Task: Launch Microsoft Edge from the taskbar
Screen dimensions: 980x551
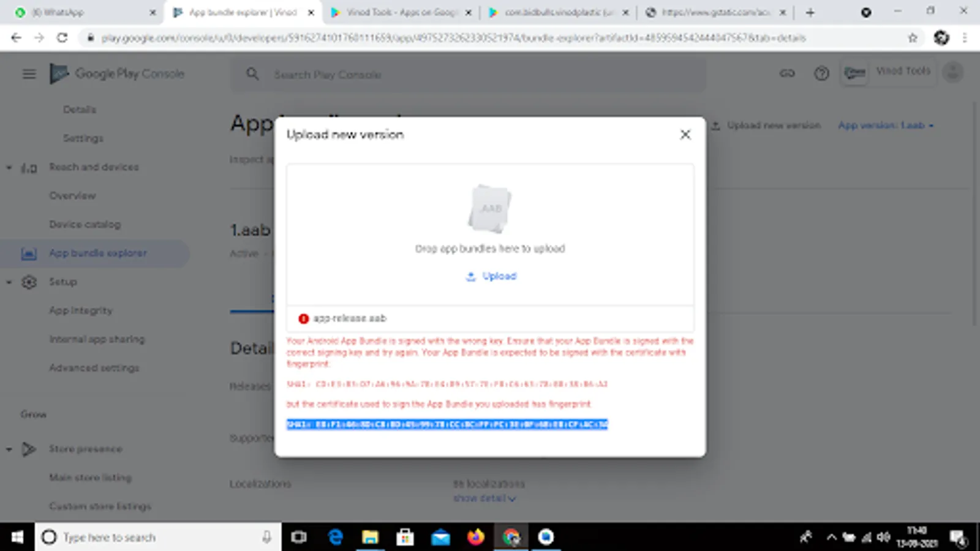Action: (x=336, y=537)
